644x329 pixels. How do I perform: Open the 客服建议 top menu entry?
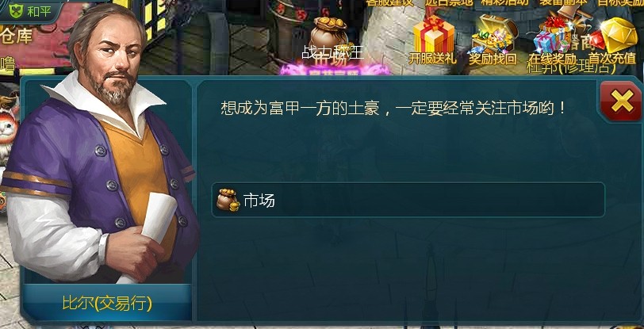point(389,2)
